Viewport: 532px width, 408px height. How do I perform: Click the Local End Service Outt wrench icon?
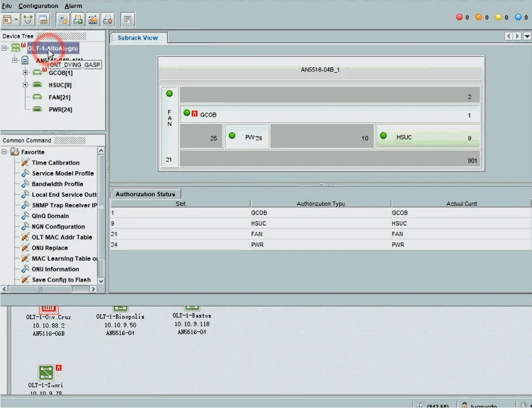[25, 195]
